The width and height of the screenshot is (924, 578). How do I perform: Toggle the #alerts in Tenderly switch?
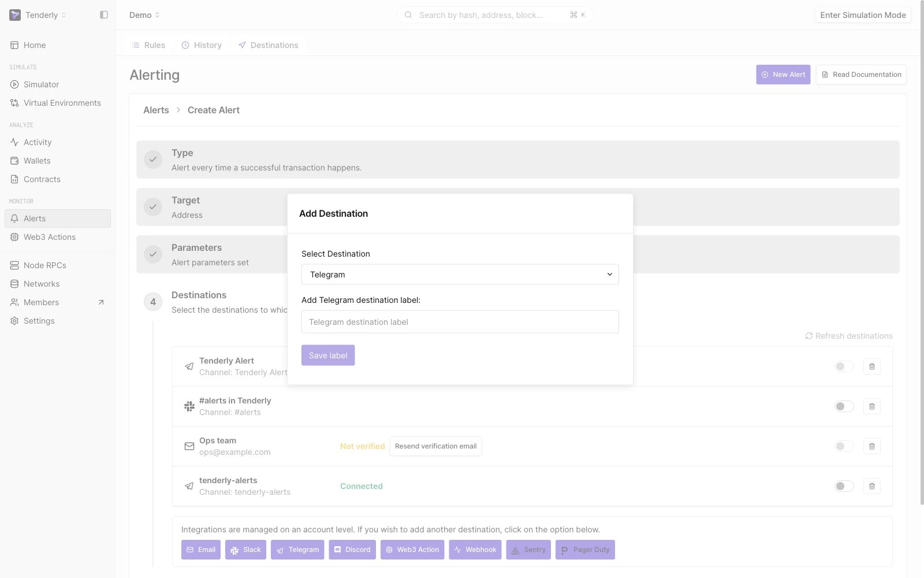[844, 406]
